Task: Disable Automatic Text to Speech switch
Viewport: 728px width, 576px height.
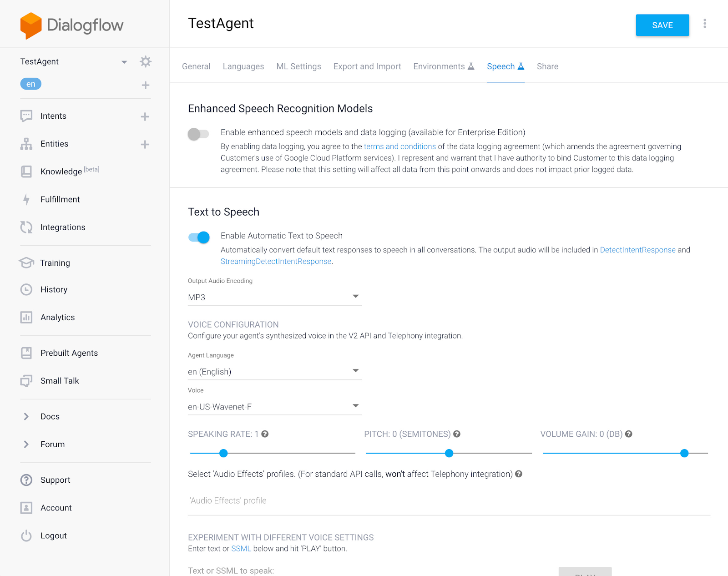Action: (199, 237)
